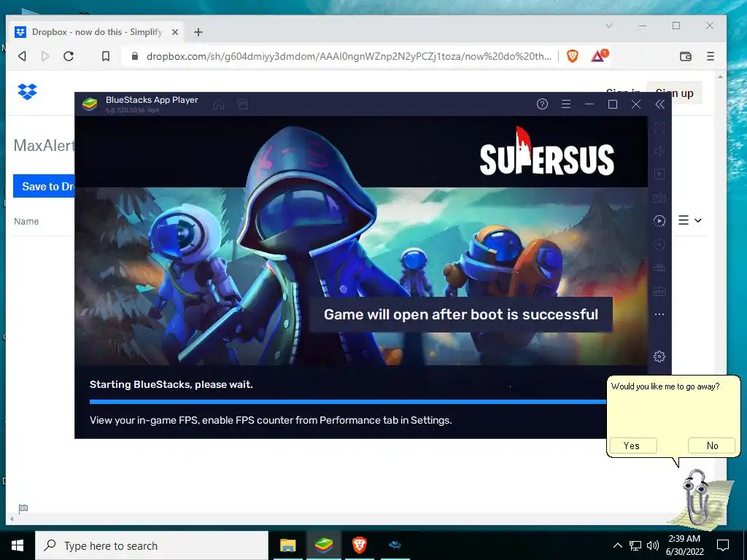Click rotate circle icon in BlueStacks sidebar
747x560 pixels.
[x=659, y=244]
